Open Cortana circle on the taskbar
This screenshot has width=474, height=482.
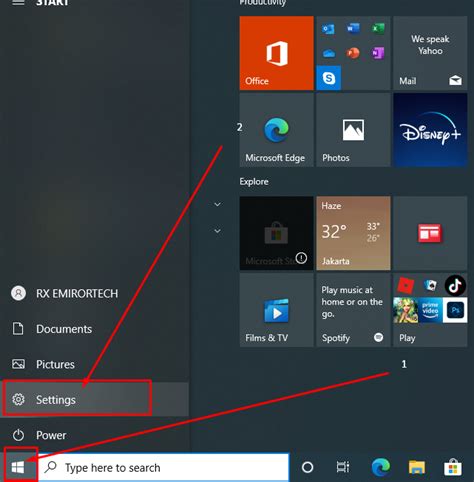click(307, 467)
